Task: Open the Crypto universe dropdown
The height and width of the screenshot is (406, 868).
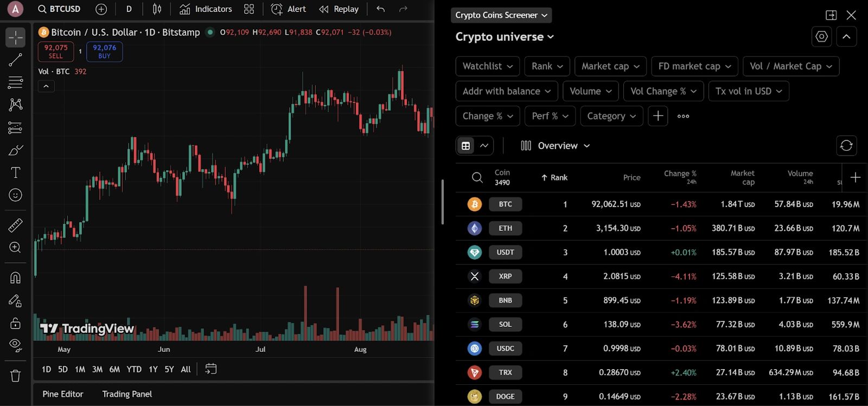Action: pyautogui.click(x=505, y=37)
